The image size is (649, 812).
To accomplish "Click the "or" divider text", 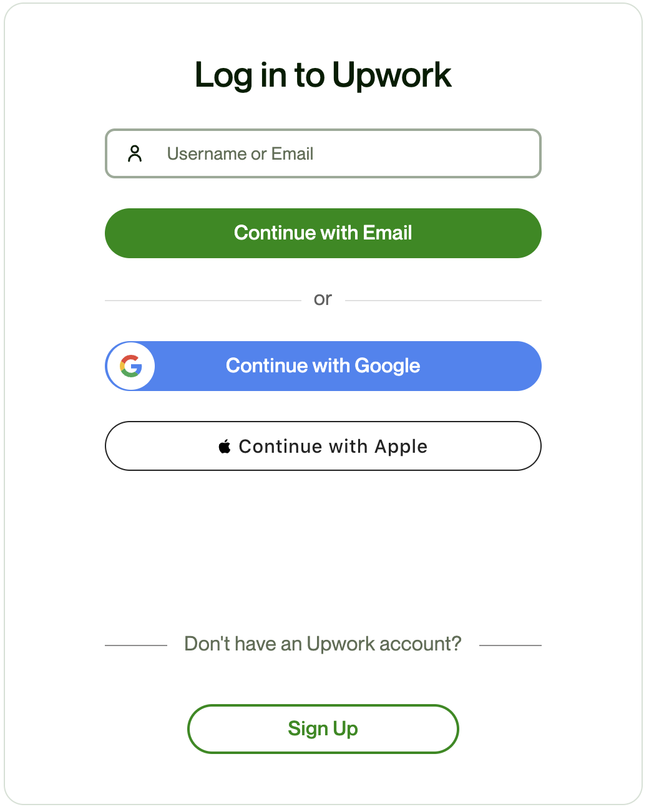I will pos(323,299).
